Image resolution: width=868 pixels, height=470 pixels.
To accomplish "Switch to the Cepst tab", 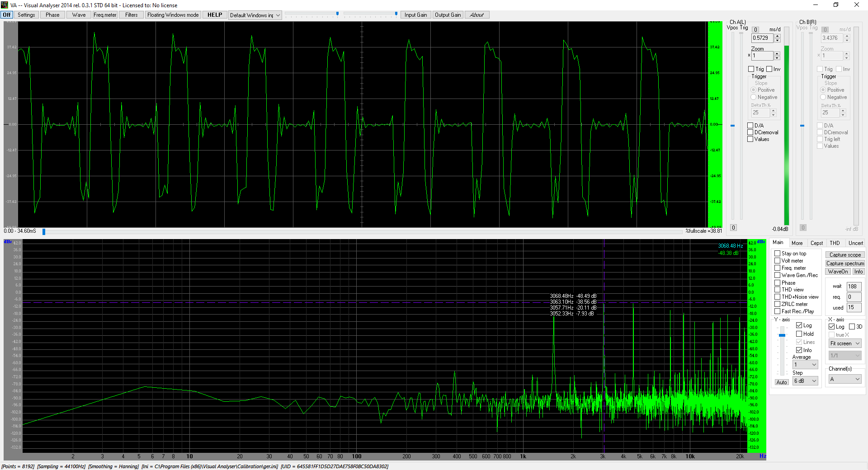I will click(816, 243).
